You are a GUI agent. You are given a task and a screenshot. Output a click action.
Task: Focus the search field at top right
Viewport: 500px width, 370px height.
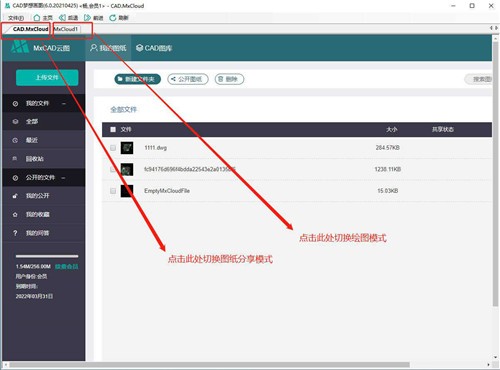pos(478,79)
